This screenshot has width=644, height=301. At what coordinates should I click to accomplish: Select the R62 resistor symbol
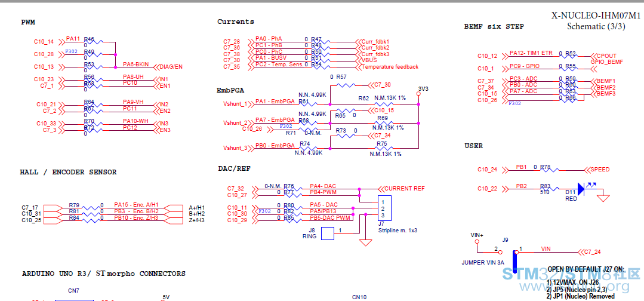383,104
